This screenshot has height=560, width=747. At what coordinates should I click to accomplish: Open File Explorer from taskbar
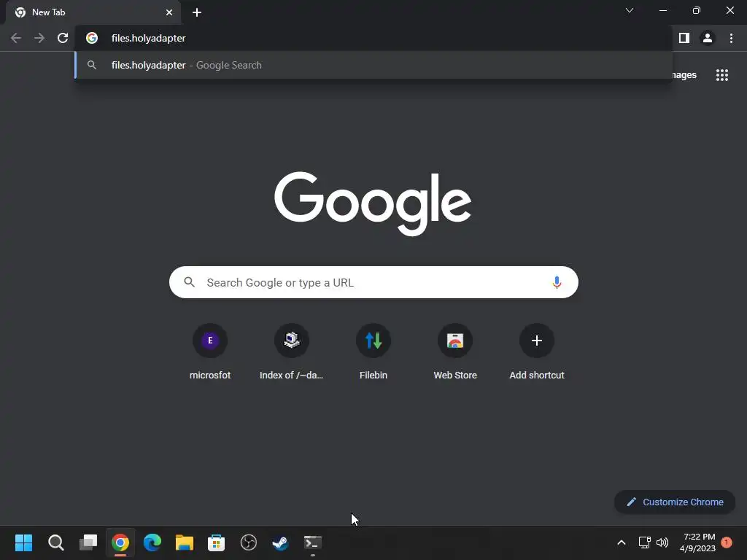[x=185, y=542]
